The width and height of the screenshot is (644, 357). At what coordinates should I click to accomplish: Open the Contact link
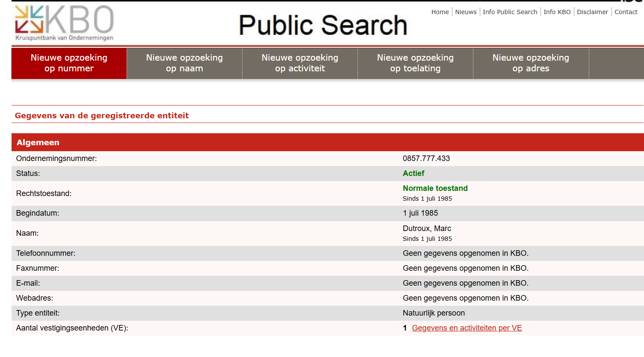click(x=626, y=12)
